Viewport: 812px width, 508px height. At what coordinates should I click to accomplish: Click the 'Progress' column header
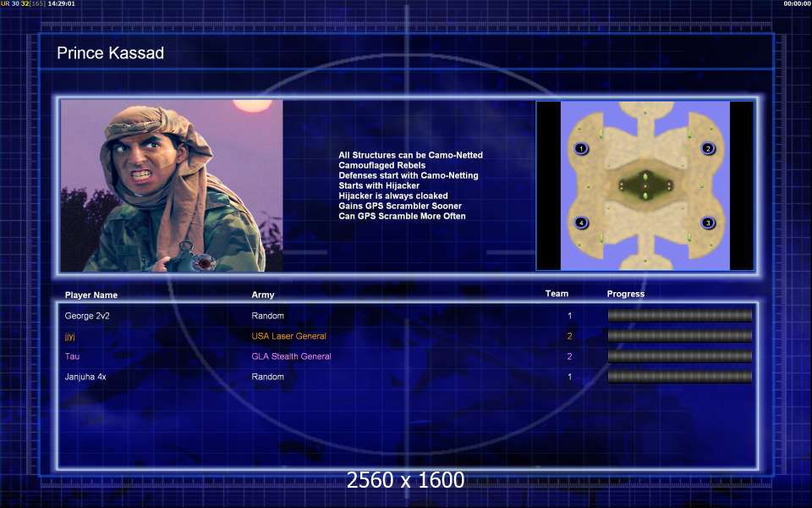click(x=626, y=294)
